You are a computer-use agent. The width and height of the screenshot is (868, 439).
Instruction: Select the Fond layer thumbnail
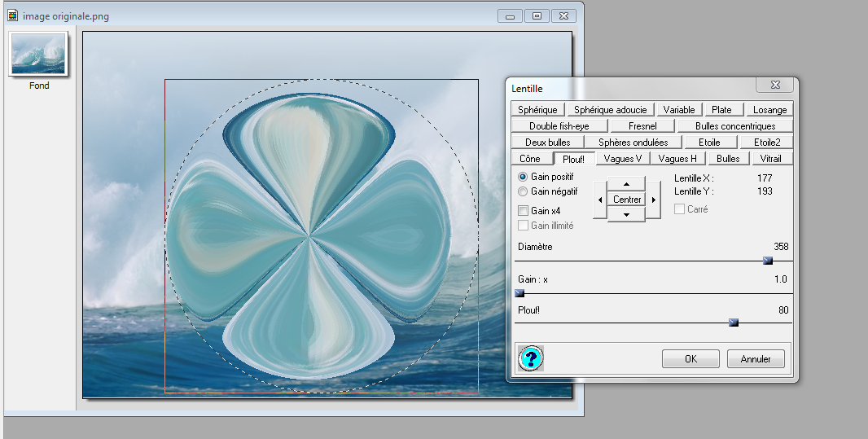[38, 55]
